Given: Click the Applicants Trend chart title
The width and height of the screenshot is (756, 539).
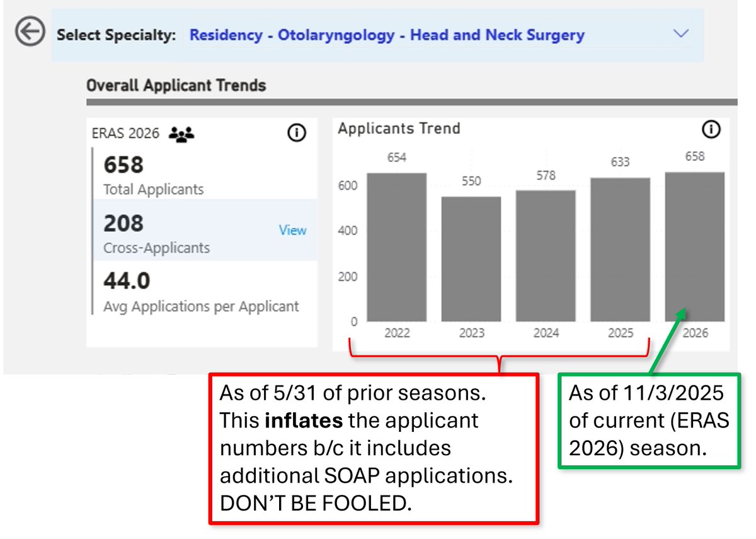Looking at the screenshot, I should 399,128.
